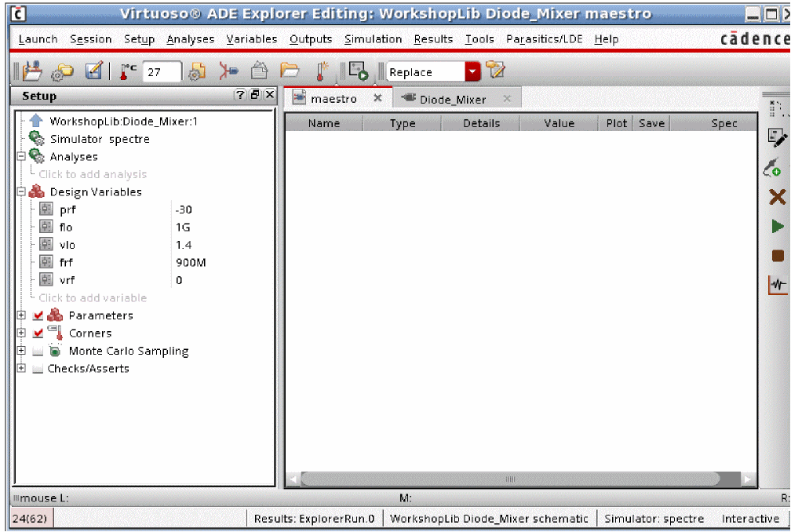Enable Monte Carlo Sampling checkbox
The width and height of the screenshot is (791, 532).
tap(38, 352)
